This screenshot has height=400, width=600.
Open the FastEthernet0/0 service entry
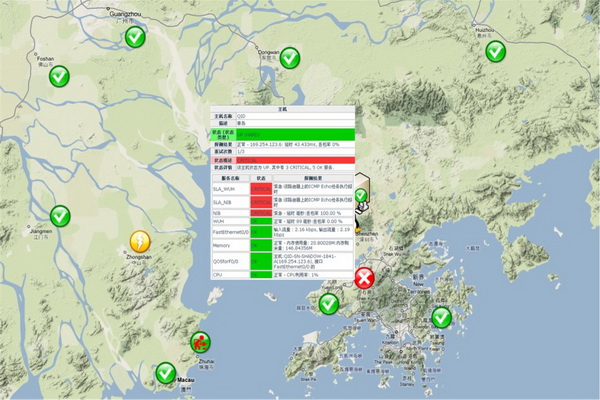point(229,231)
